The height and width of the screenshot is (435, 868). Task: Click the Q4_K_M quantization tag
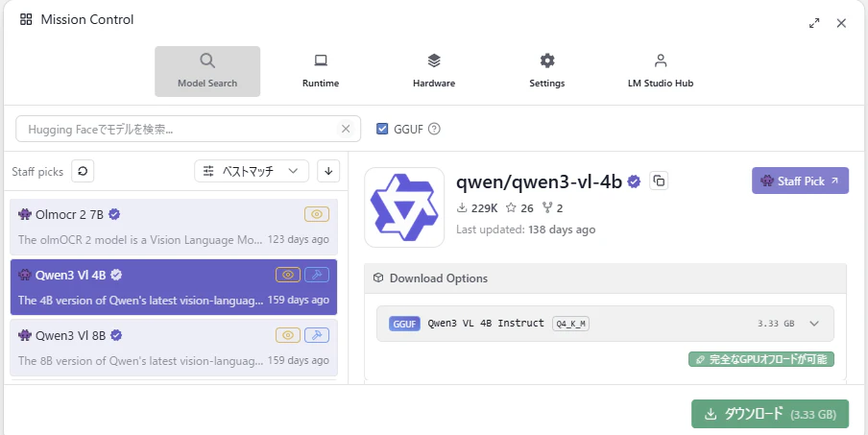(570, 324)
